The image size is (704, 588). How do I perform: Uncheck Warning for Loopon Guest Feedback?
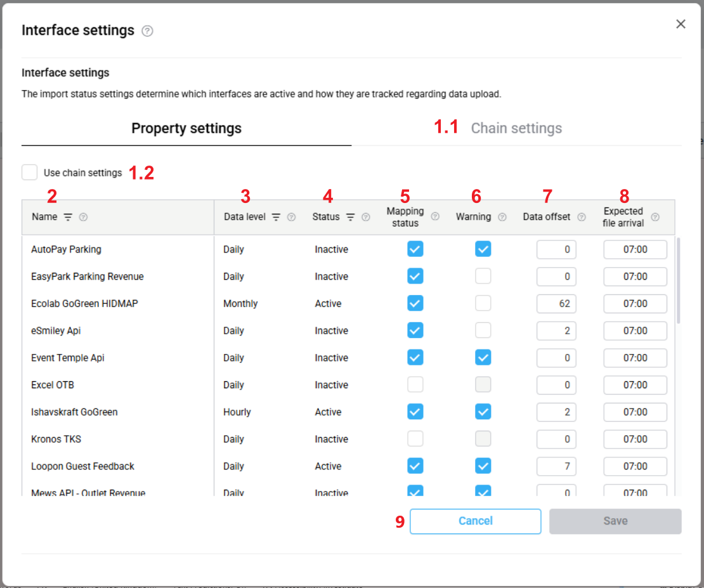tap(483, 466)
